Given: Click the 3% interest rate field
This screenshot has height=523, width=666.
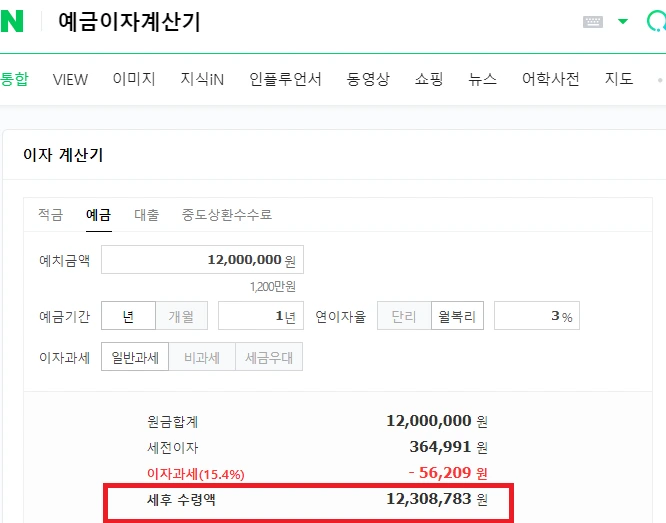Looking at the screenshot, I should (x=537, y=316).
